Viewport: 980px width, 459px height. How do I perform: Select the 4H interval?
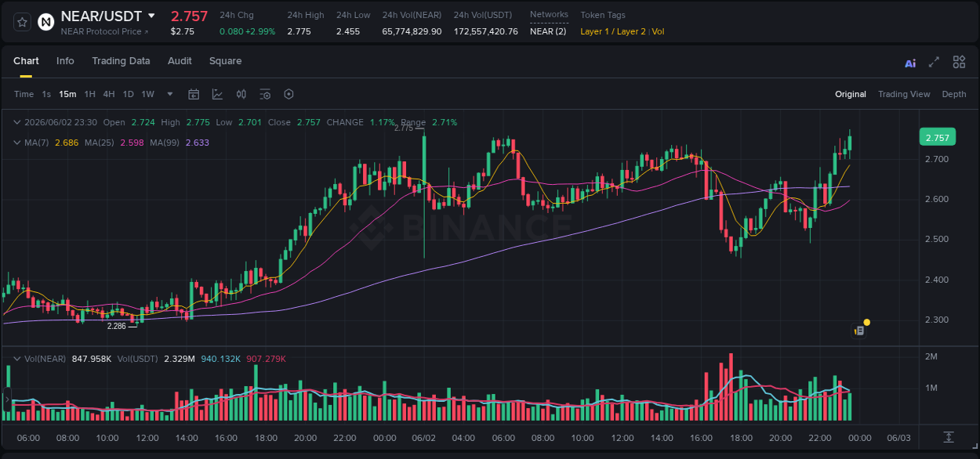click(x=109, y=94)
